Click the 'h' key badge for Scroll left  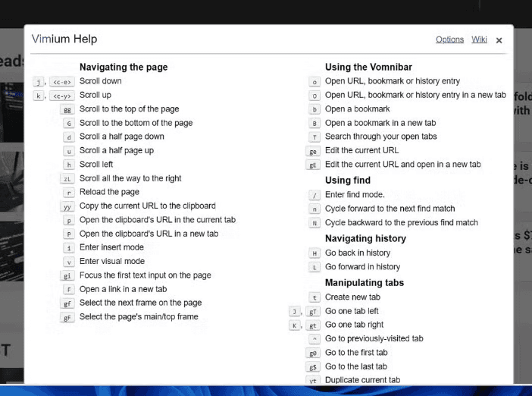(x=69, y=165)
